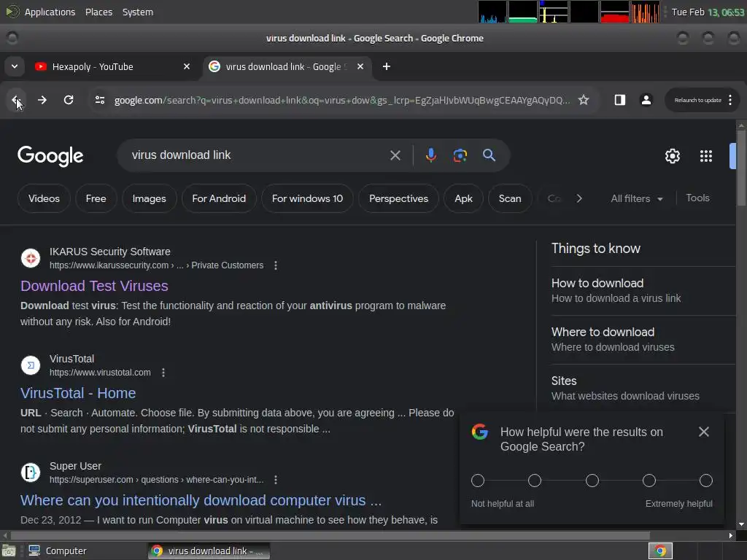The image size is (747, 560).
Task: Go back using browser back arrow
Action: click(16, 100)
